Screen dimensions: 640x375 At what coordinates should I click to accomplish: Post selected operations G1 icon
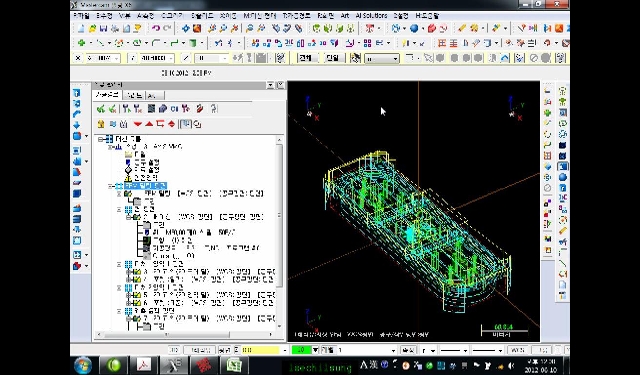click(174, 109)
